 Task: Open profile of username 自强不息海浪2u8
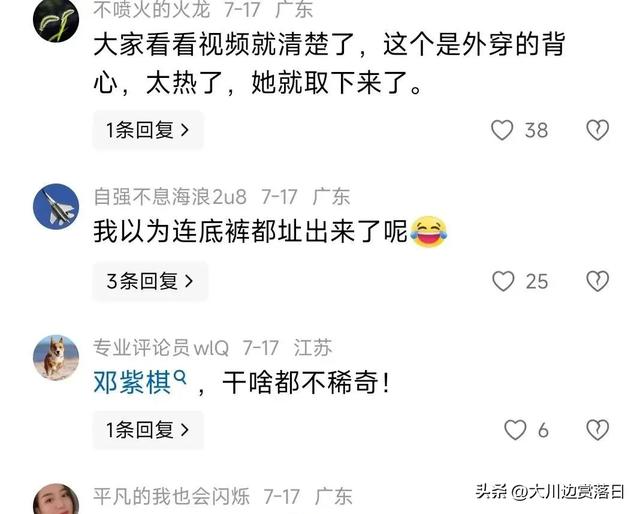coord(170,197)
